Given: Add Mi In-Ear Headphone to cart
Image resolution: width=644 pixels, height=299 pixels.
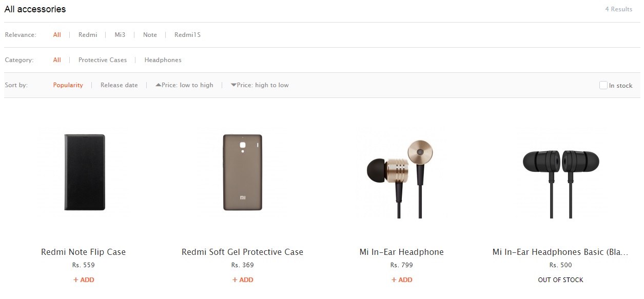Looking at the screenshot, I should coord(402,280).
